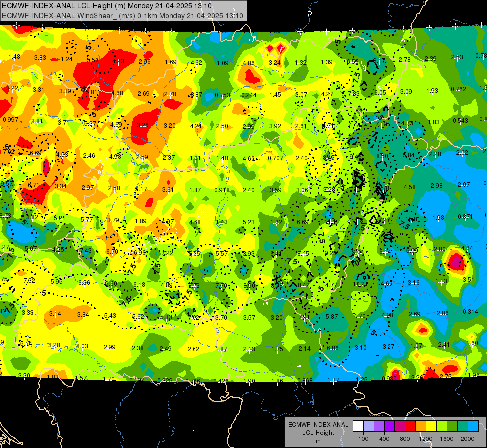The image size is (487, 448).
Task: Click the wind shear value 2.53
Action: pyautogui.click(x=457, y=57)
